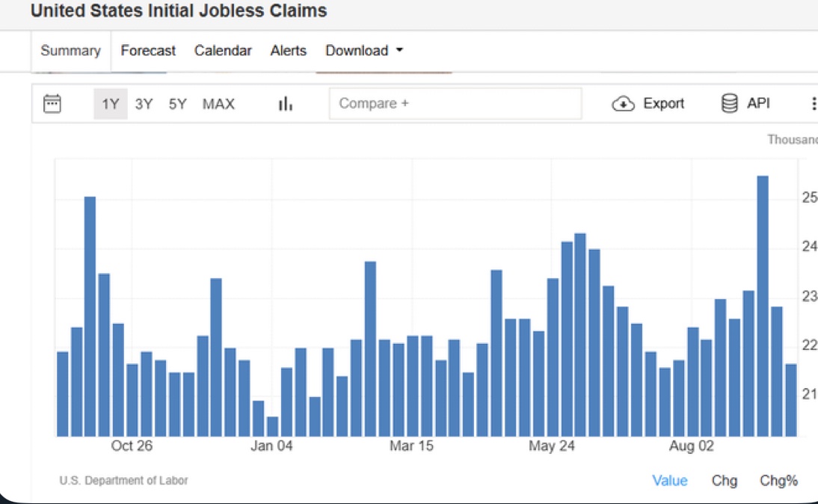Open the calendar date range picker icon

(52, 103)
